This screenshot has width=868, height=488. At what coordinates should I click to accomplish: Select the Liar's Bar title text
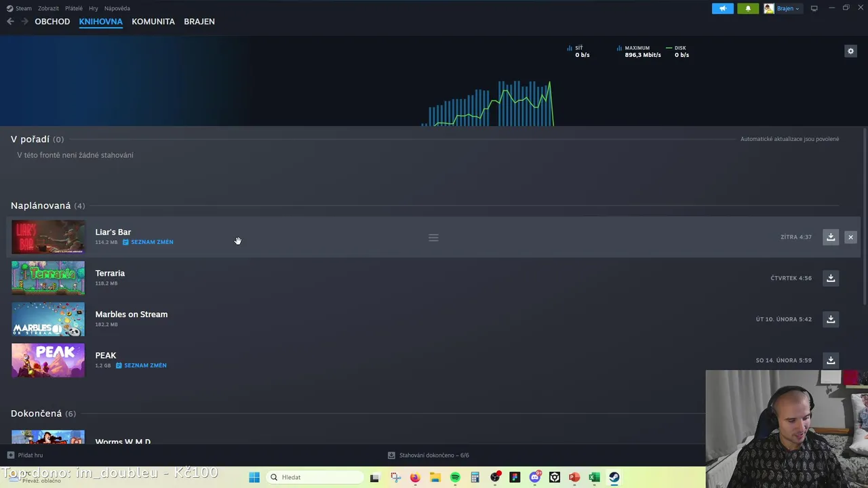pos(113,232)
